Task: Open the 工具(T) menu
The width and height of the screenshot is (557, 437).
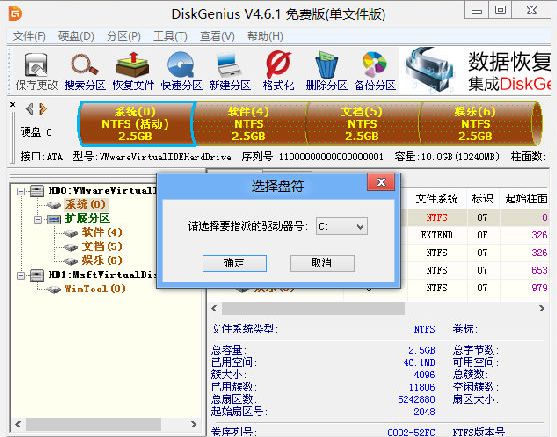Action: coord(170,36)
